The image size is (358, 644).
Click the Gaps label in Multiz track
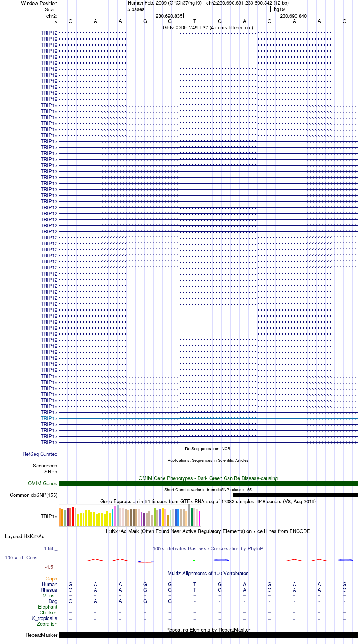pyautogui.click(x=51, y=579)
